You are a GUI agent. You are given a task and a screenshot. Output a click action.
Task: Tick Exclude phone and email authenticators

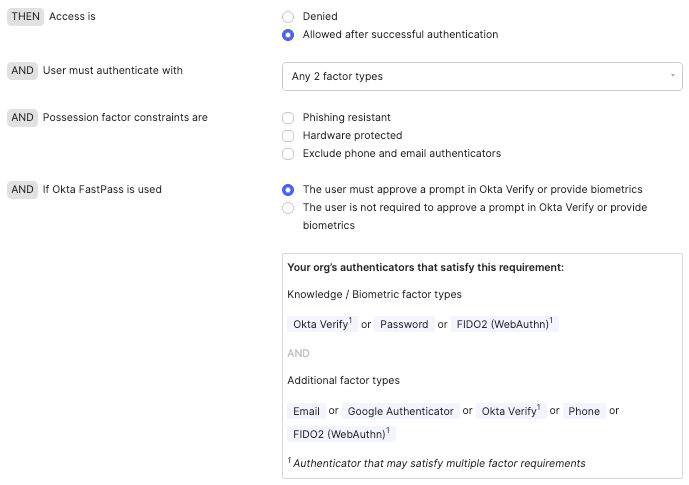pyautogui.click(x=288, y=154)
